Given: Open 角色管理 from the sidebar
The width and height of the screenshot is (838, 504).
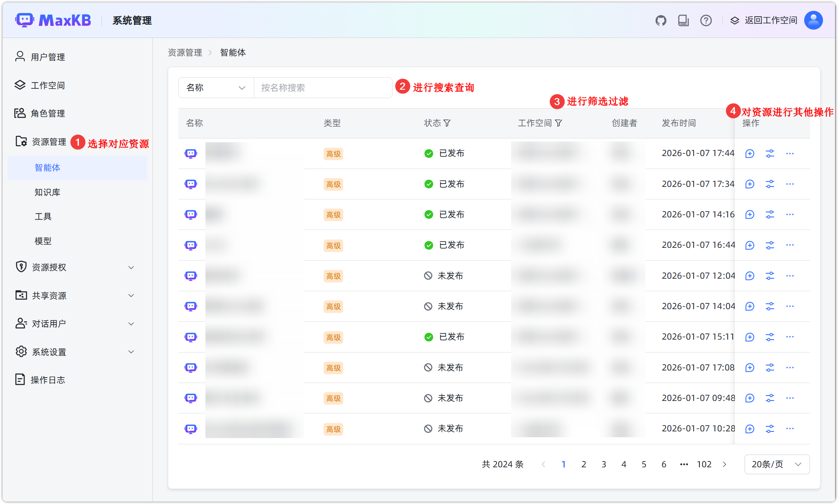Looking at the screenshot, I should tap(48, 113).
